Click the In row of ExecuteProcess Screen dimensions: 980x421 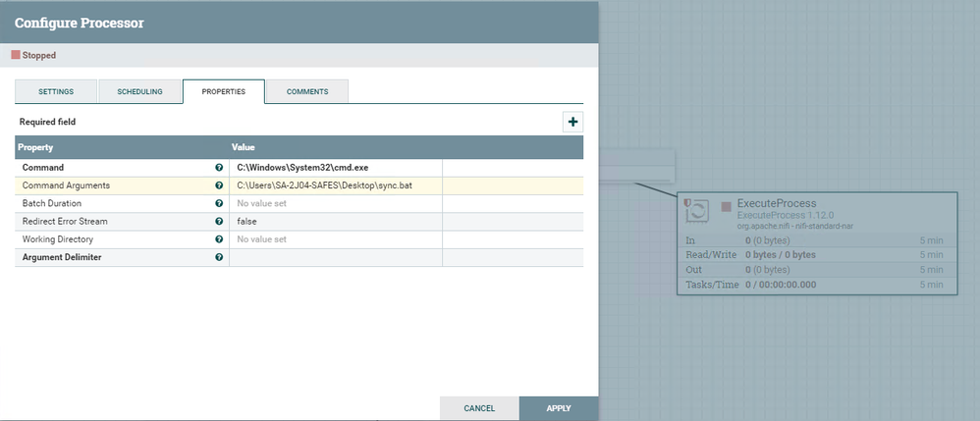pyautogui.click(x=817, y=240)
